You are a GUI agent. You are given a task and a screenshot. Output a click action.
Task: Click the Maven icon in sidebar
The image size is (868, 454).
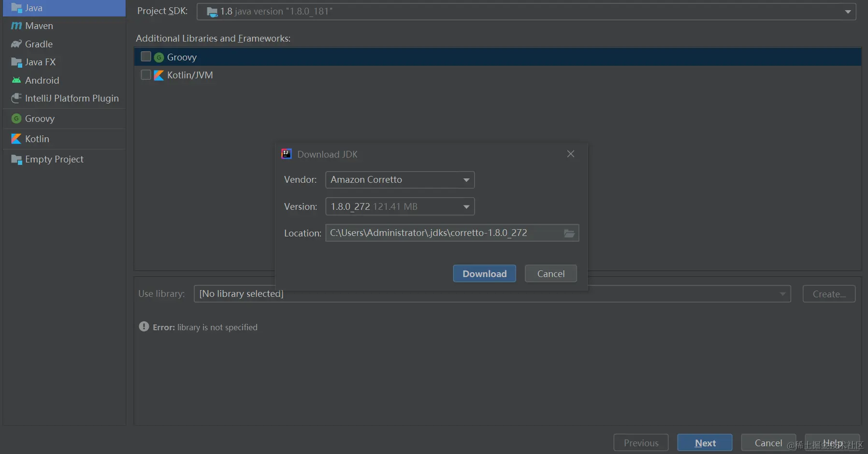[16, 26]
